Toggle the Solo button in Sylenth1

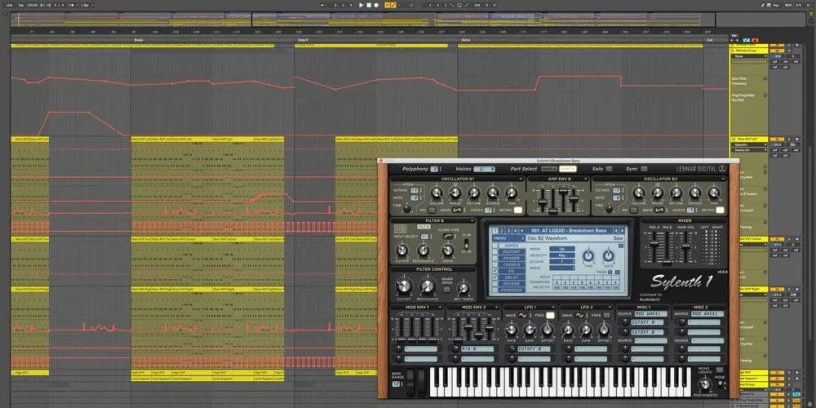click(609, 169)
